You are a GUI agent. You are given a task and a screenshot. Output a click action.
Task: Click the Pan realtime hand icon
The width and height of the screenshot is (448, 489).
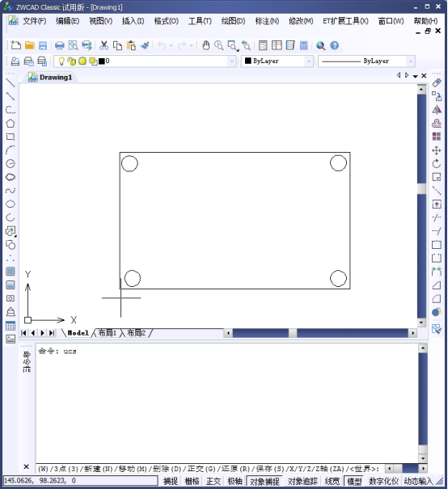205,45
